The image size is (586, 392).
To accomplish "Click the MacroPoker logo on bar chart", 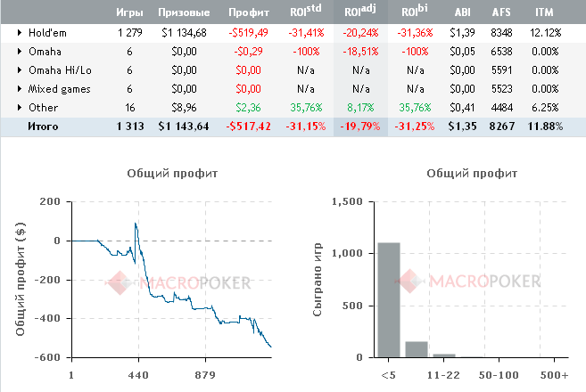I will click(x=473, y=282).
